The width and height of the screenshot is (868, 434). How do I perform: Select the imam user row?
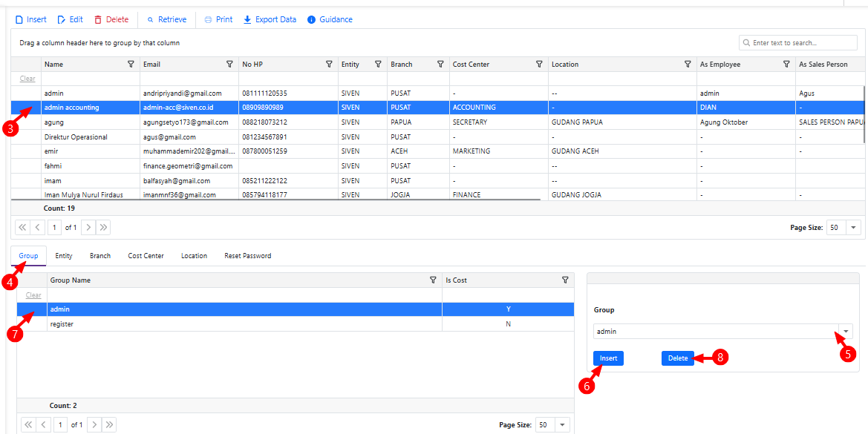click(437, 180)
